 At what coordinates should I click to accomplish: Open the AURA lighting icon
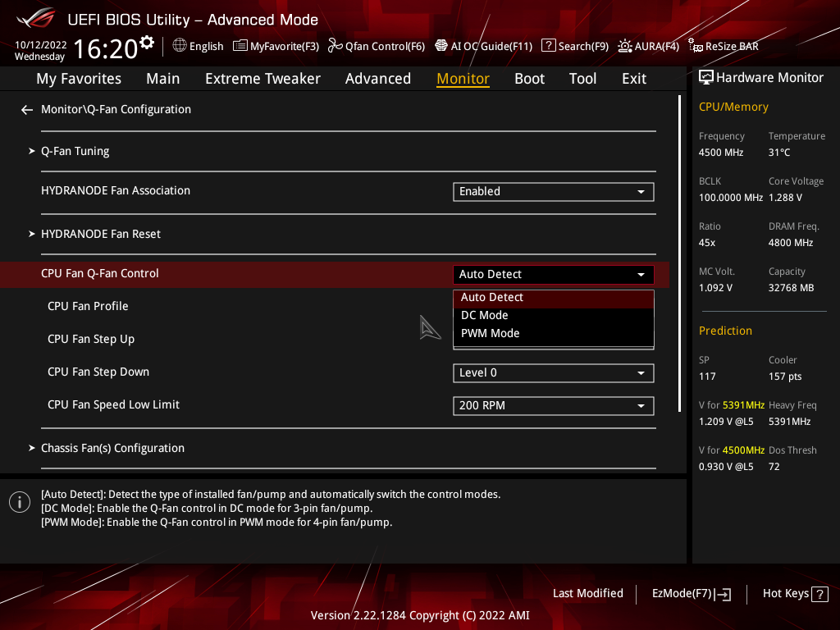coord(624,46)
